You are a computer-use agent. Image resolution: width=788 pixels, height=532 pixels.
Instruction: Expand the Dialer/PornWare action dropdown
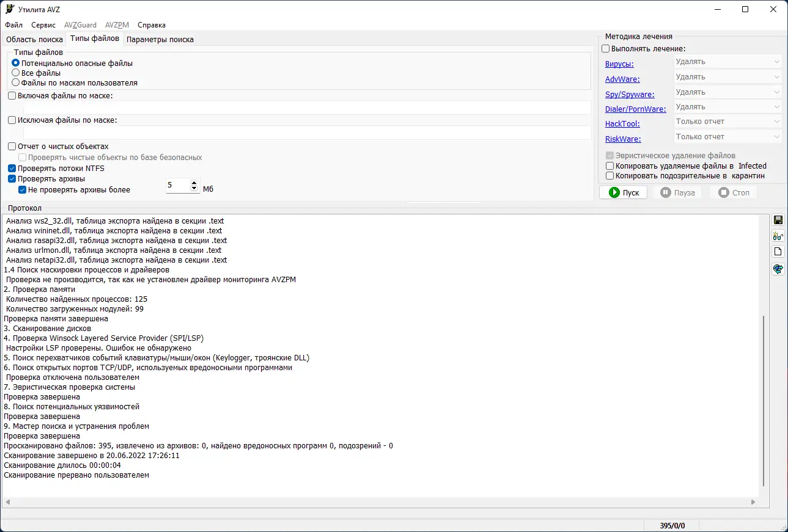click(x=727, y=107)
